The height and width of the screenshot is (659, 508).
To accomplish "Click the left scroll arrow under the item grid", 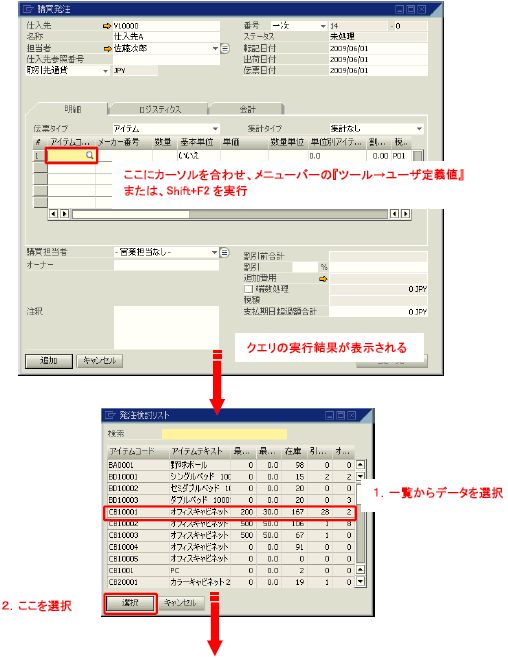I will (53, 214).
